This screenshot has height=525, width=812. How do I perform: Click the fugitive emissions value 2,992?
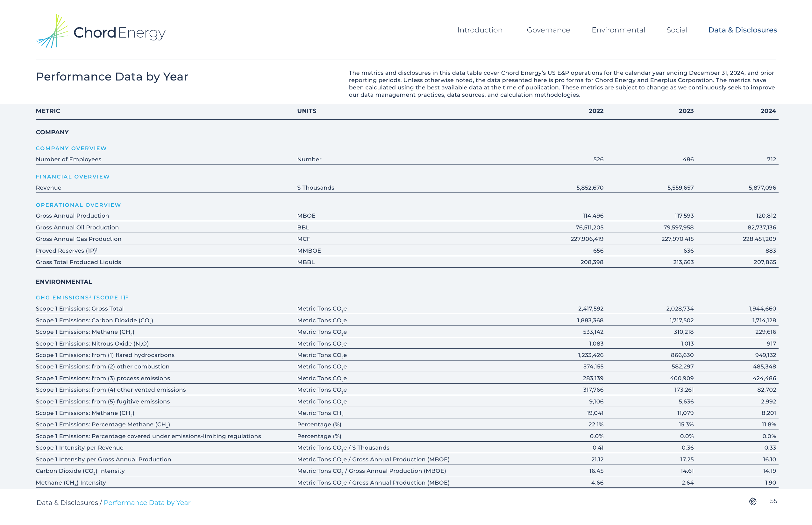pyautogui.click(x=768, y=401)
